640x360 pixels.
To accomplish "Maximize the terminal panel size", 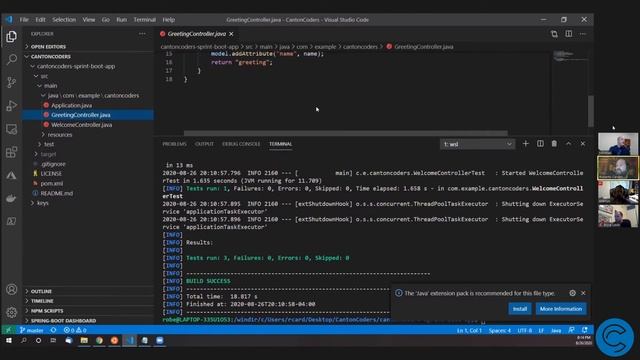I will (569, 144).
